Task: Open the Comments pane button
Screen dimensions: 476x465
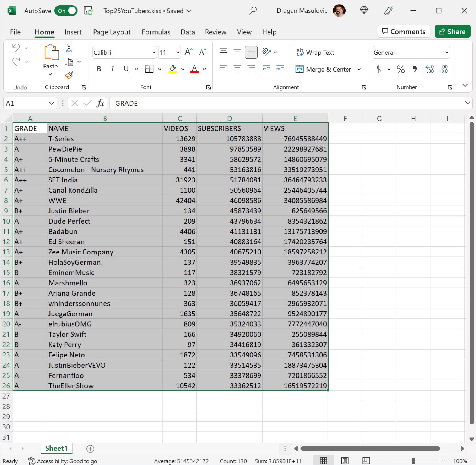Action: tap(404, 31)
